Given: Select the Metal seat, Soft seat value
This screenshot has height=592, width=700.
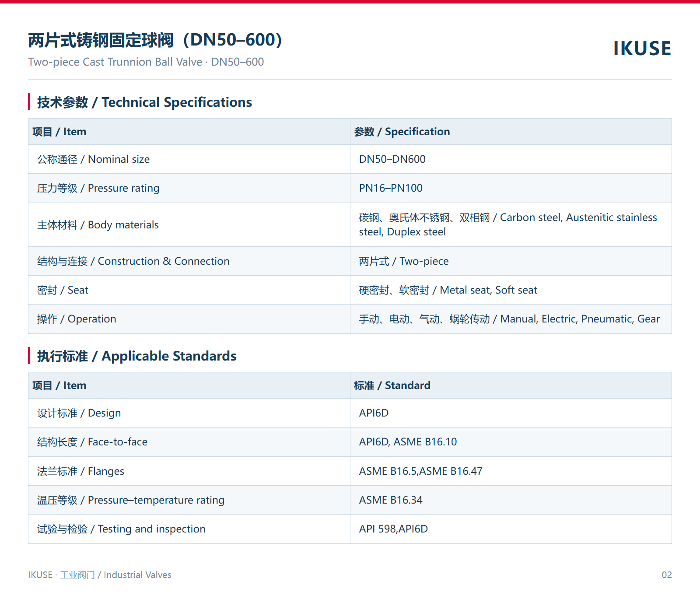Looking at the screenshot, I should click(448, 290).
